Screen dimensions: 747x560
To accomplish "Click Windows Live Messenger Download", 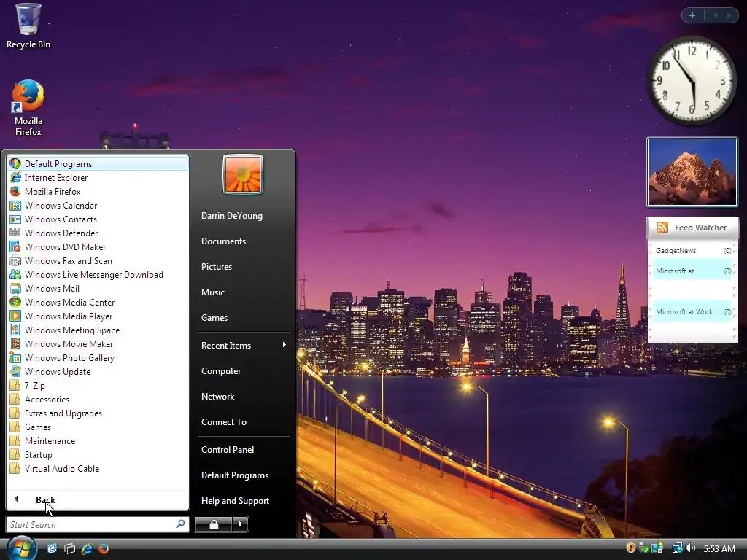I will (x=98, y=274).
